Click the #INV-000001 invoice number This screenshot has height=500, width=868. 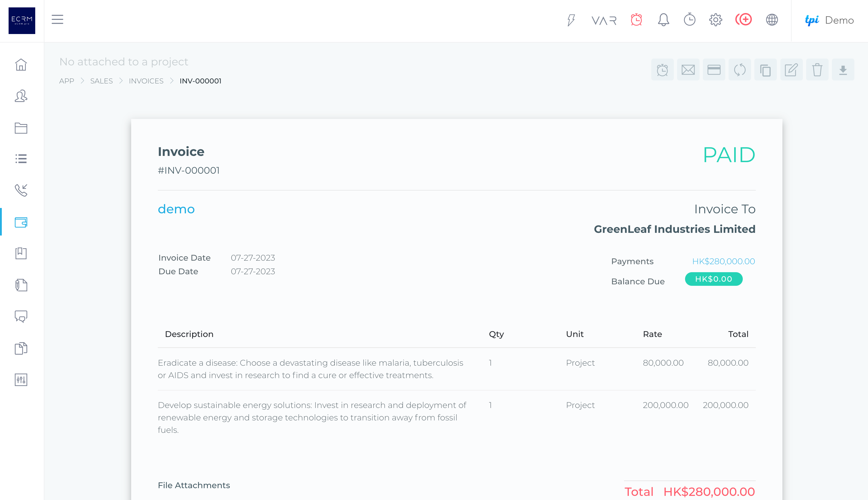pos(189,170)
